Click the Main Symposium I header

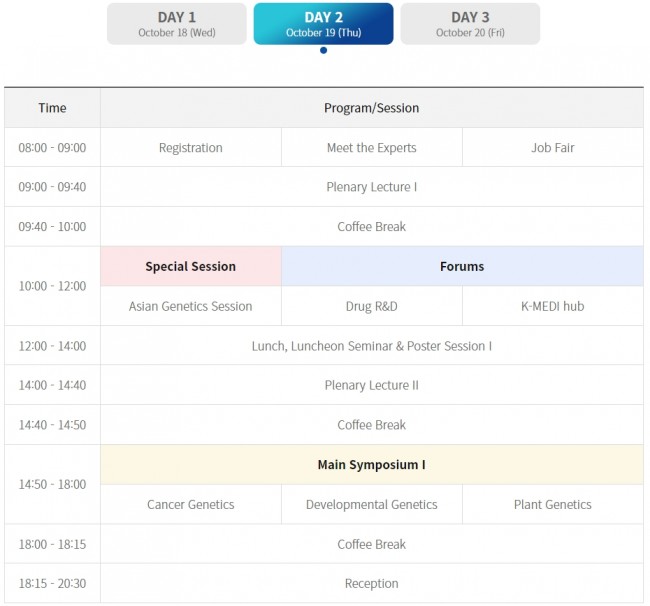pos(371,465)
